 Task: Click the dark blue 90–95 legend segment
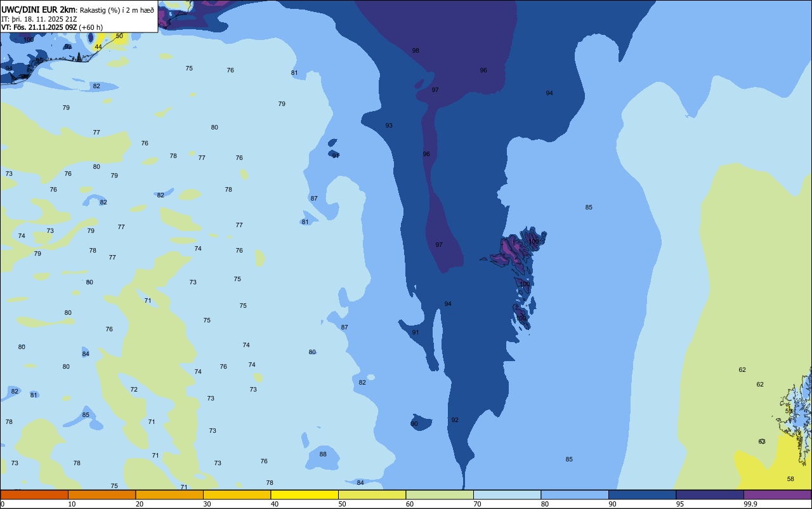click(642, 494)
